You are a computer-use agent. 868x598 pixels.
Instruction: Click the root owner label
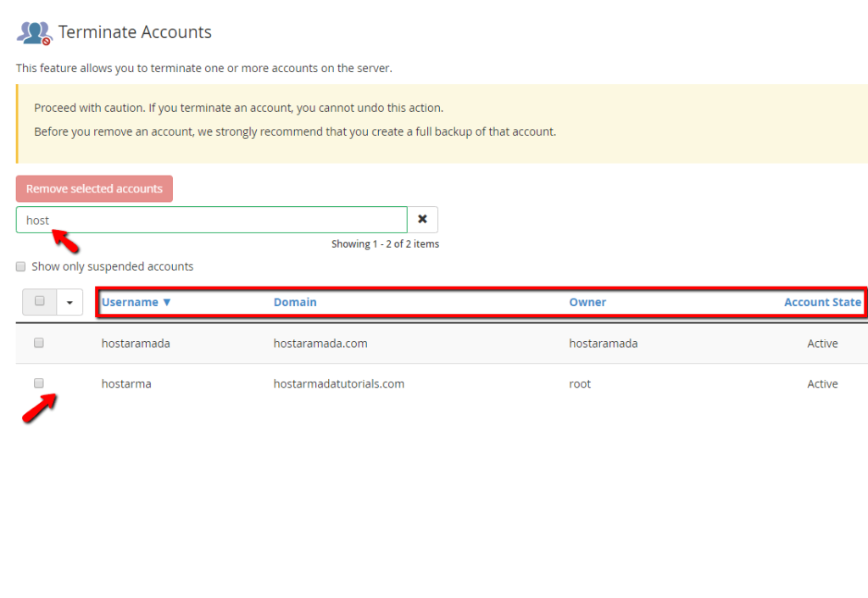[x=580, y=383]
